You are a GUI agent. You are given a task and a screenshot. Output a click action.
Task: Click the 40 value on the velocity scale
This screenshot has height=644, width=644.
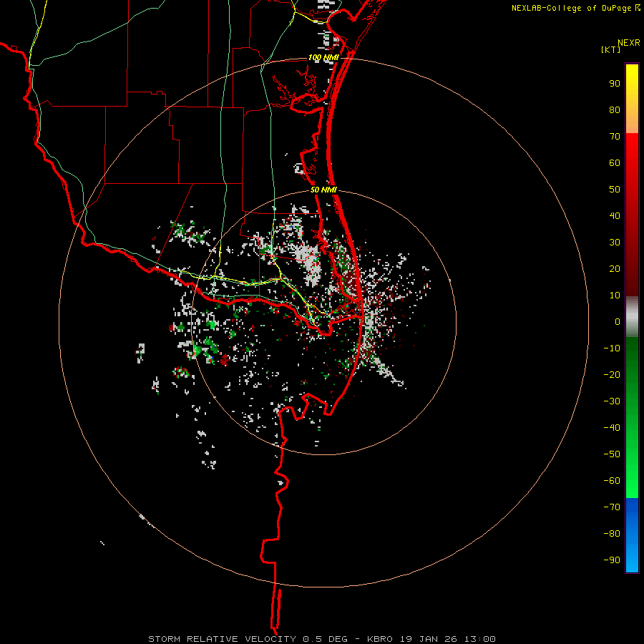click(615, 215)
